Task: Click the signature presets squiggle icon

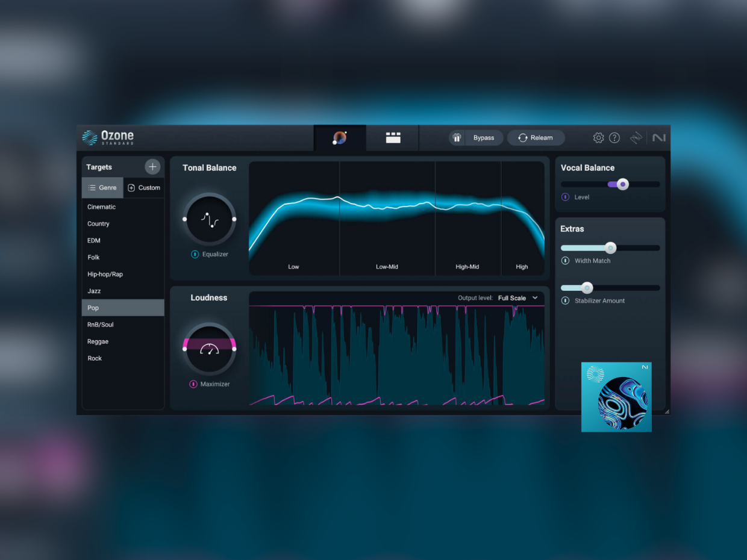Action: point(636,137)
